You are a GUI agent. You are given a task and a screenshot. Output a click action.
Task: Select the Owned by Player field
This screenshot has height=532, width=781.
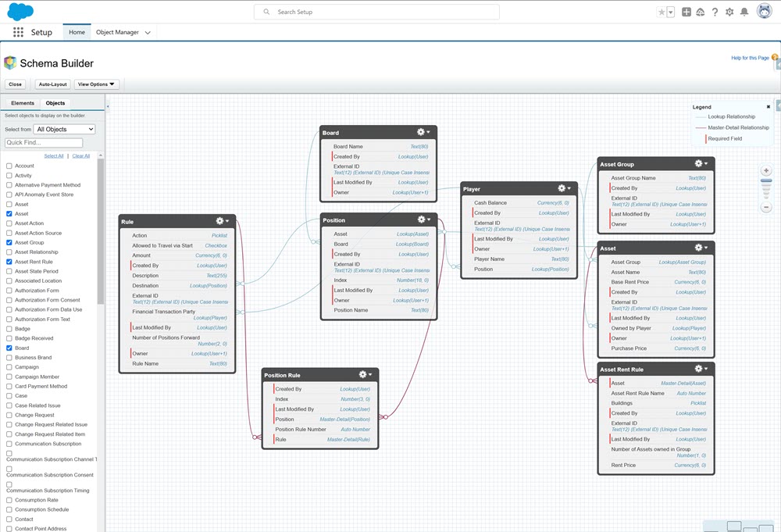(x=658, y=328)
